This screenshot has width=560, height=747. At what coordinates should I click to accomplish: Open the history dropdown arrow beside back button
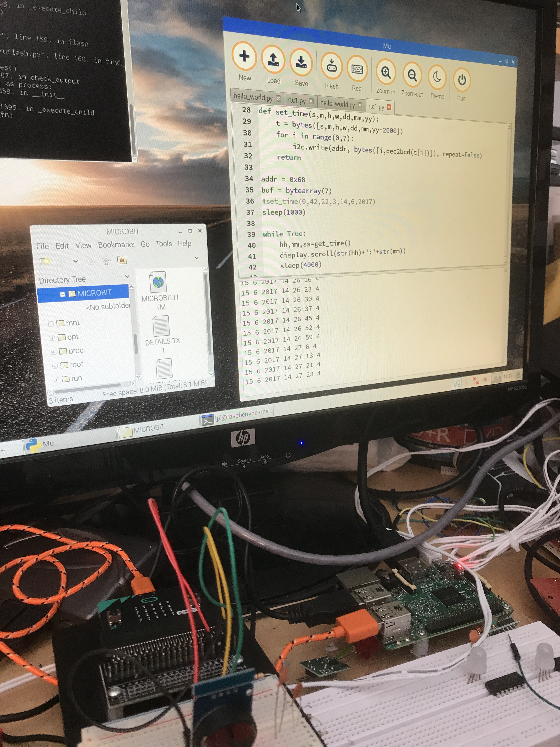76,261
